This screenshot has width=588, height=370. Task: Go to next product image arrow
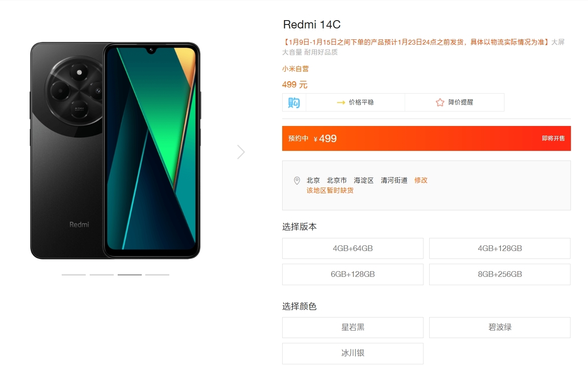[x=241, y=152]
